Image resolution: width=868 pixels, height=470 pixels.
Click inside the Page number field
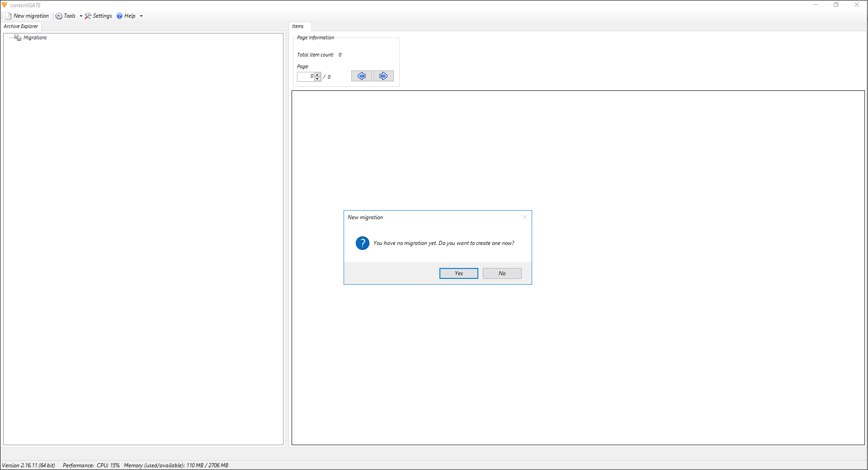[x=305, y=76]
